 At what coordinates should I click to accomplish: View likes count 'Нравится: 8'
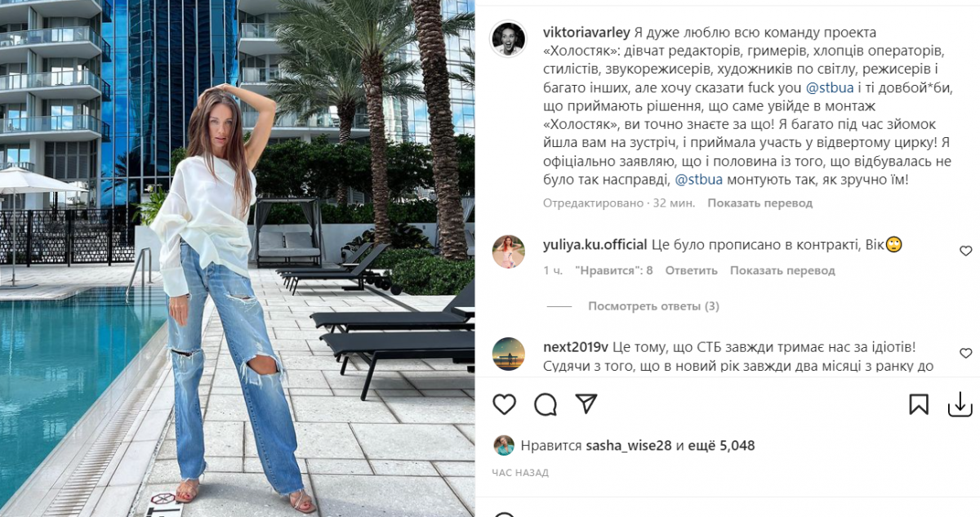(613, 270)
